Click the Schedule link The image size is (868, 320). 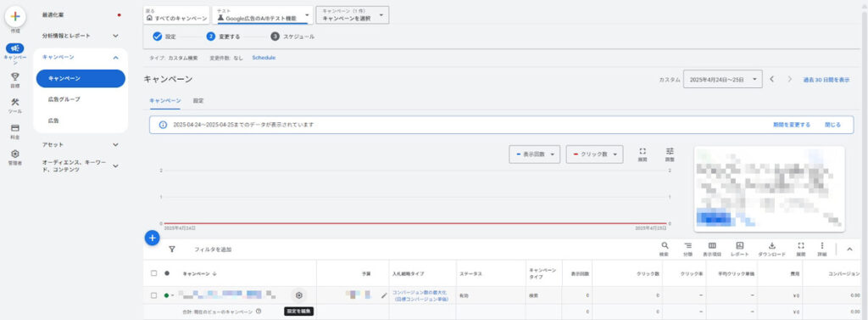point(264,58)
